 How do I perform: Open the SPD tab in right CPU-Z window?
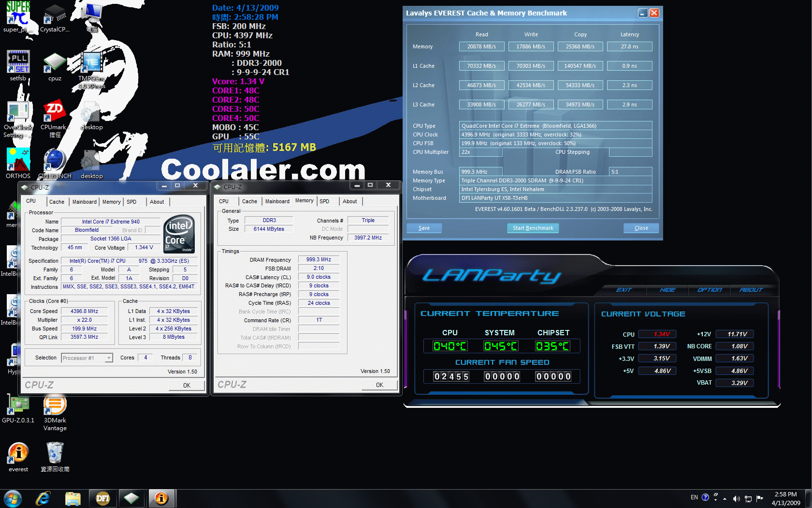click(324, 201)
